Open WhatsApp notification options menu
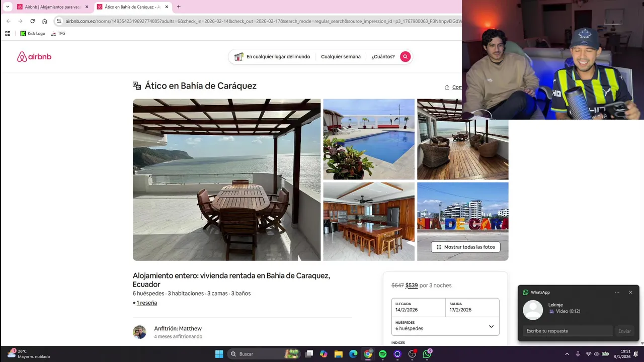The image size is (644, 362). coord(617,292)
